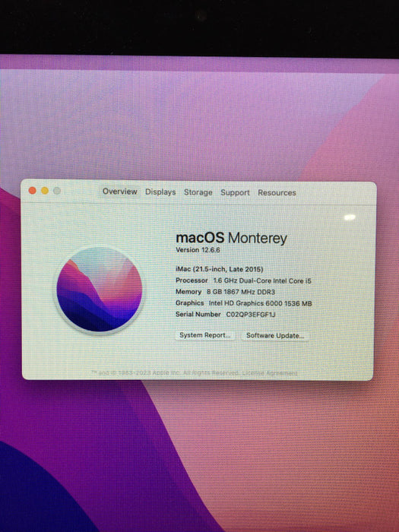Click iMac (21.5-inch, Late 2015) text
Image resolution: width=399 pixels, height=532 pixels.
[220, 269]
